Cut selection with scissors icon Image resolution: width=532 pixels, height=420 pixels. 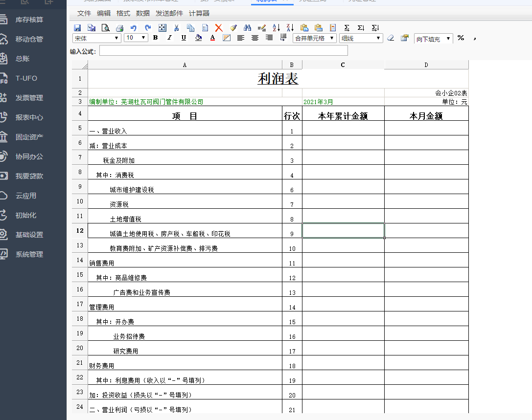coord(176,28)
